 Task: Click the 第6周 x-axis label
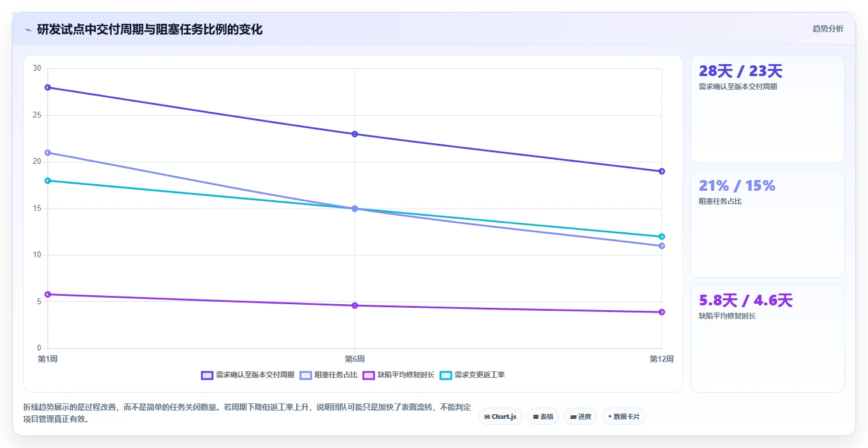[x=354, y=359]
